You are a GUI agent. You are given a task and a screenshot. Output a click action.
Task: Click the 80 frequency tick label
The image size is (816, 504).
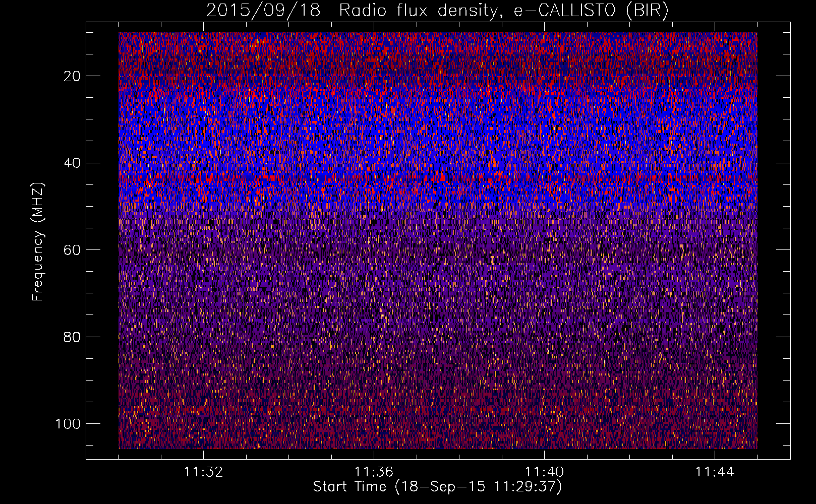tap(73, 337)
